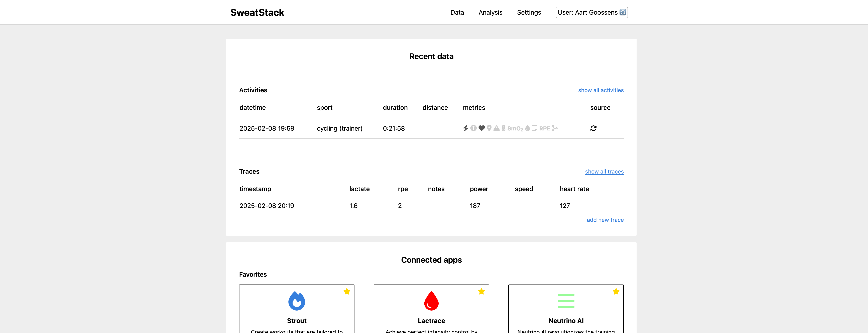Viewport: 868px width, 333px height.
Task: Click the cycling (trainer) sport cell
Action: 340,128
